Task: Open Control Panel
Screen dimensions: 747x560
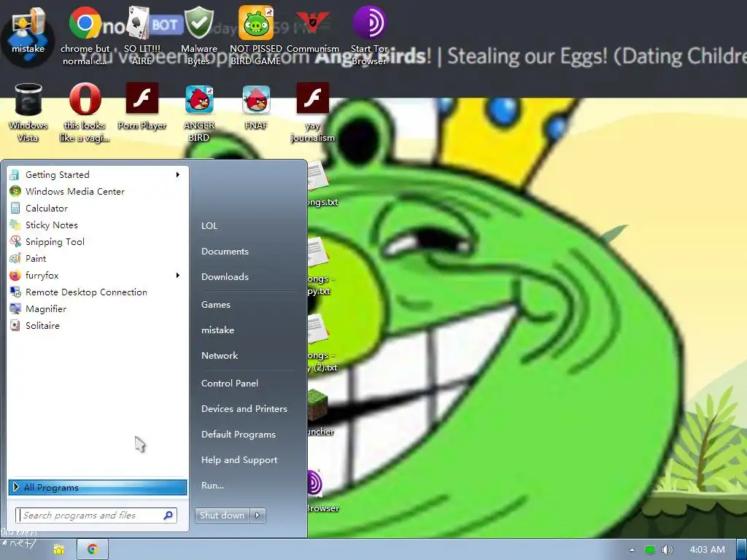Action: tap(230, 384)
